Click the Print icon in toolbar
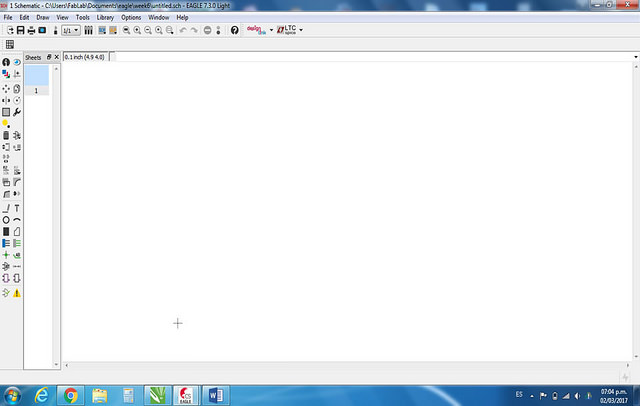This screenshot has width=640, height=406. pos(31,30)
